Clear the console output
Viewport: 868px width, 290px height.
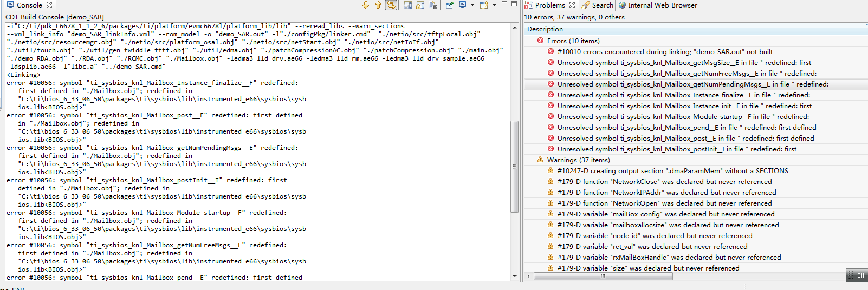(433, 5)
